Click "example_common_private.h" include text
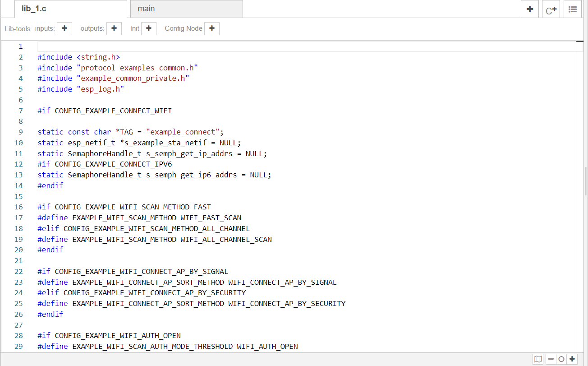The width and height of the screenshot is (588, 366). 133,79
